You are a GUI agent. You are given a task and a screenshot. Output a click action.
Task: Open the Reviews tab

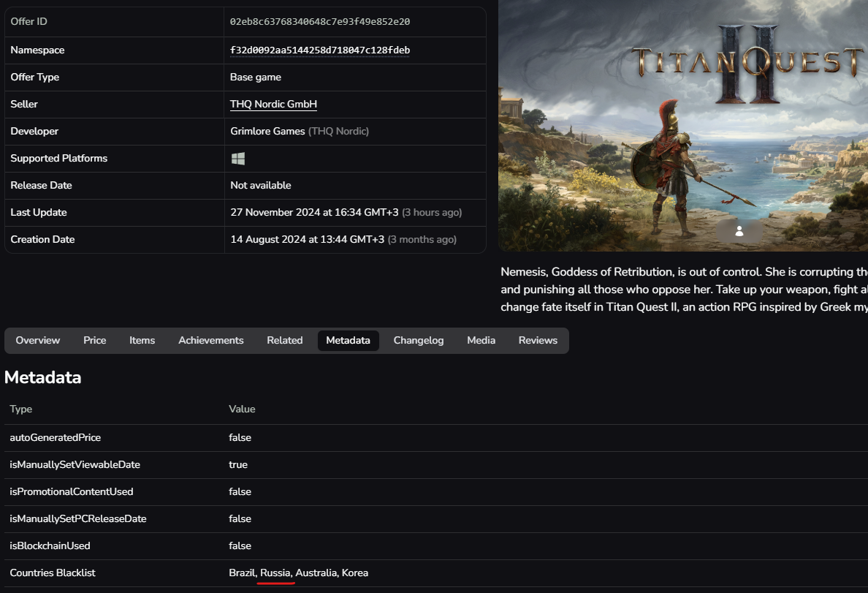click(x=538, y=340)
